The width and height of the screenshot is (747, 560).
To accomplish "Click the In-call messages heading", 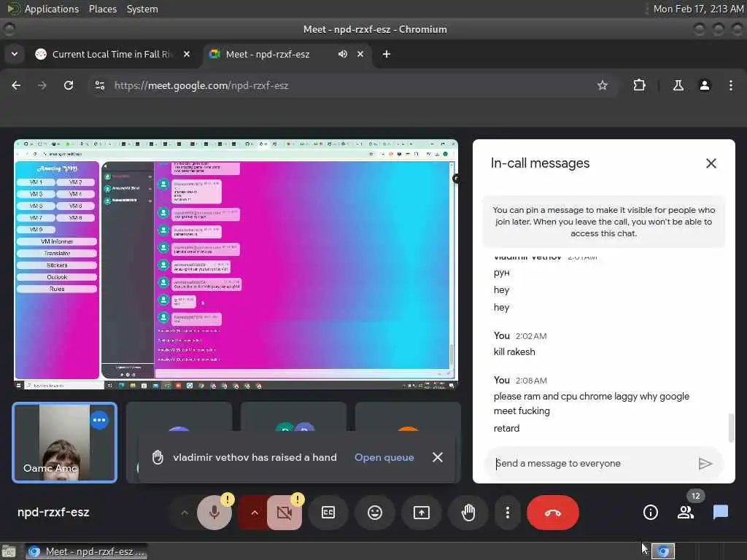I will click(x=540, y=163).
